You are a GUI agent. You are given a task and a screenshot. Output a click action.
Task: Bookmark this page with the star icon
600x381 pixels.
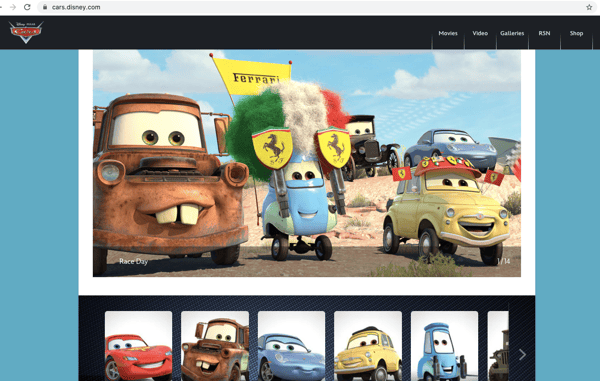[x=589, y=7]
